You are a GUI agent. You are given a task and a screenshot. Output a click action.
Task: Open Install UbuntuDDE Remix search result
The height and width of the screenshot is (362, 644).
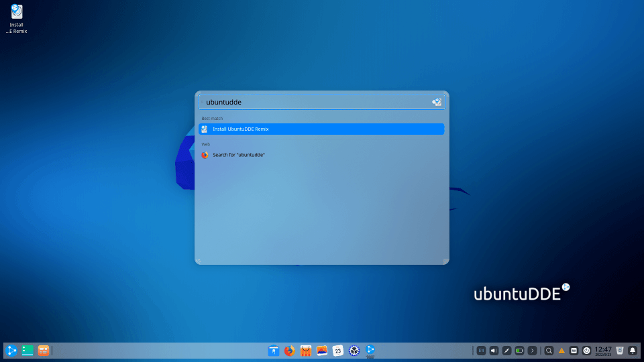click(x=321, y=129)
